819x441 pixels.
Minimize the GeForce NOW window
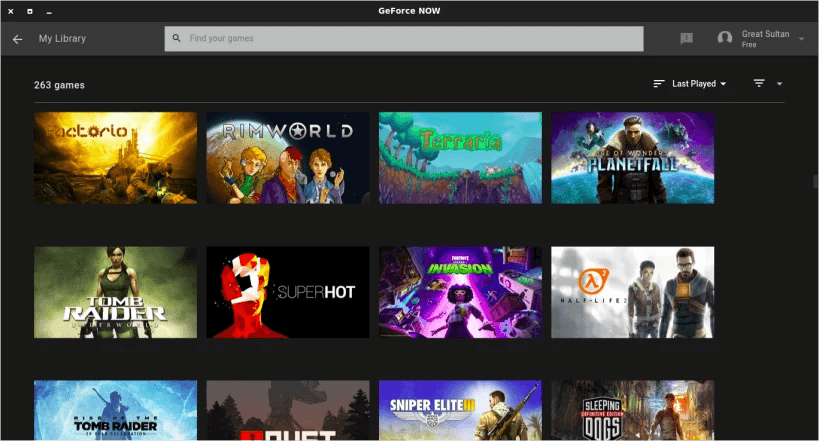tap(49, 12)
